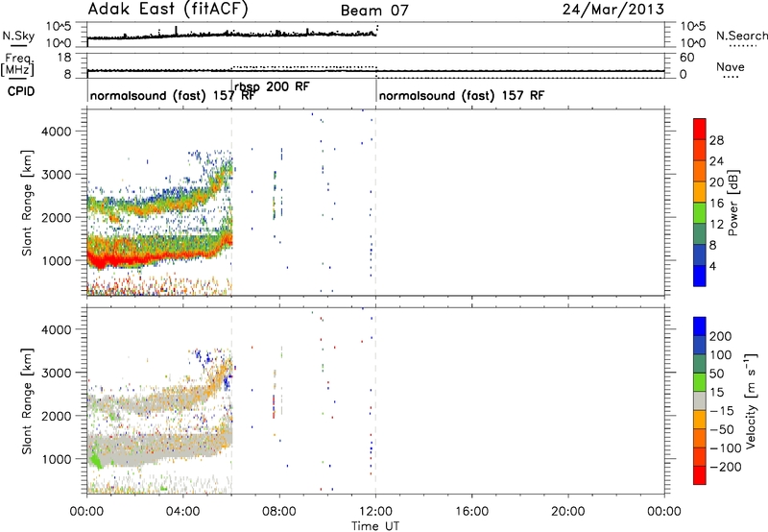Click the red bottom segment of the velocity colorbar
Viewport: 768px width, 532px height.
[x=700, y=475]
